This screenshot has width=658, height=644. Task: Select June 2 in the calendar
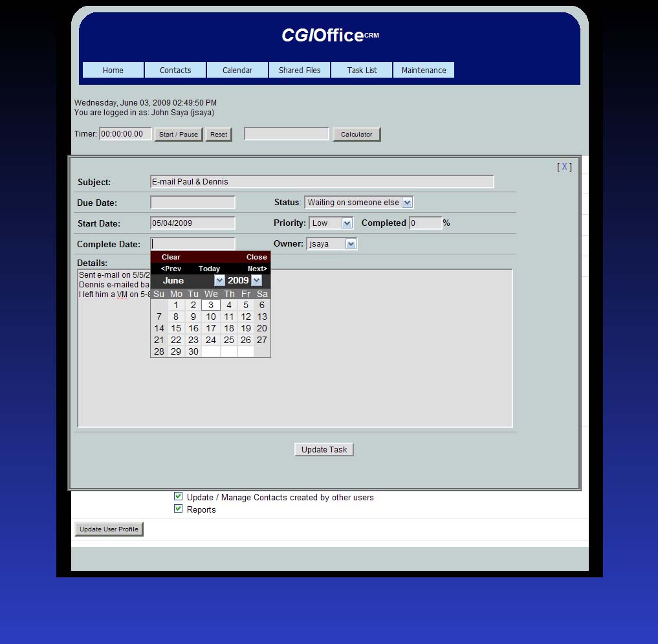point(193,305)
